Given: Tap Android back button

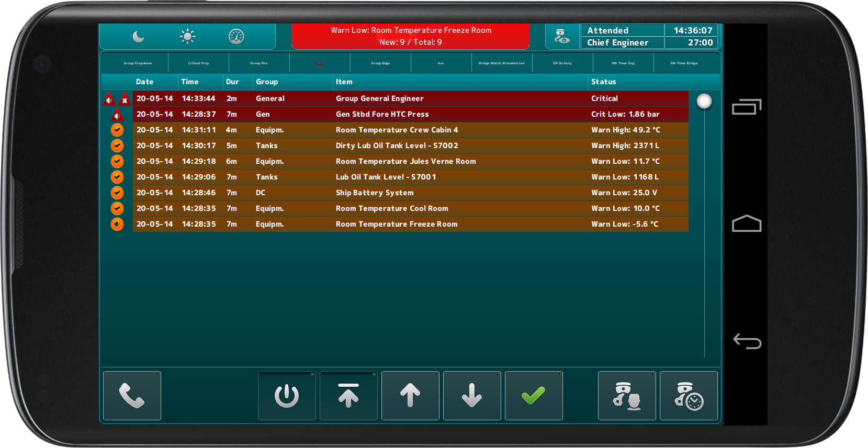Looking at the screenshot, I should click(x=747, y=341).
